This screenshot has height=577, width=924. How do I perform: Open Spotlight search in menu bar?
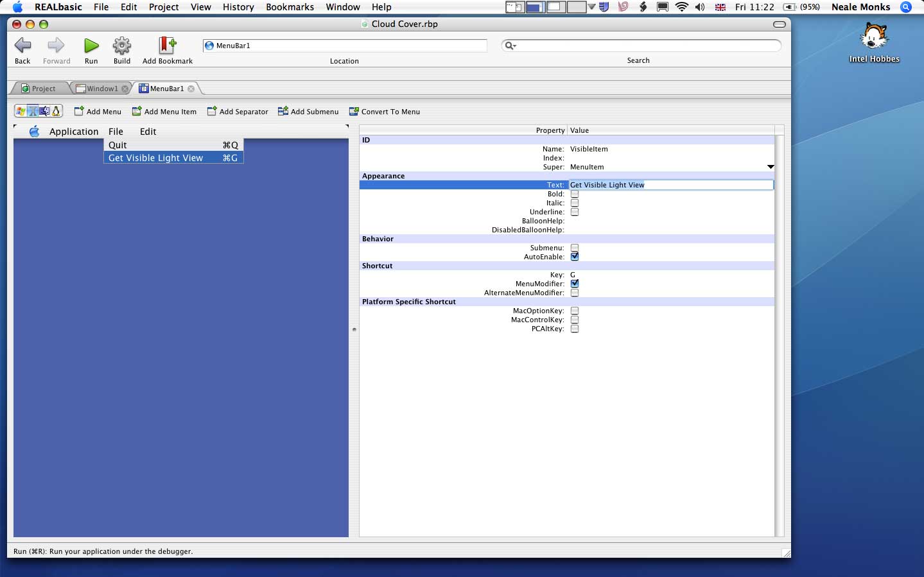tap(906, 7)
